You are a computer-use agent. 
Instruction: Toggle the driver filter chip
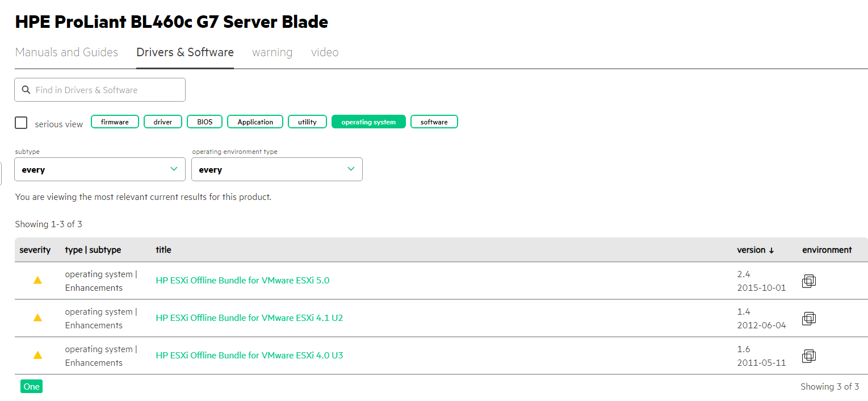[x=163, y=122]
